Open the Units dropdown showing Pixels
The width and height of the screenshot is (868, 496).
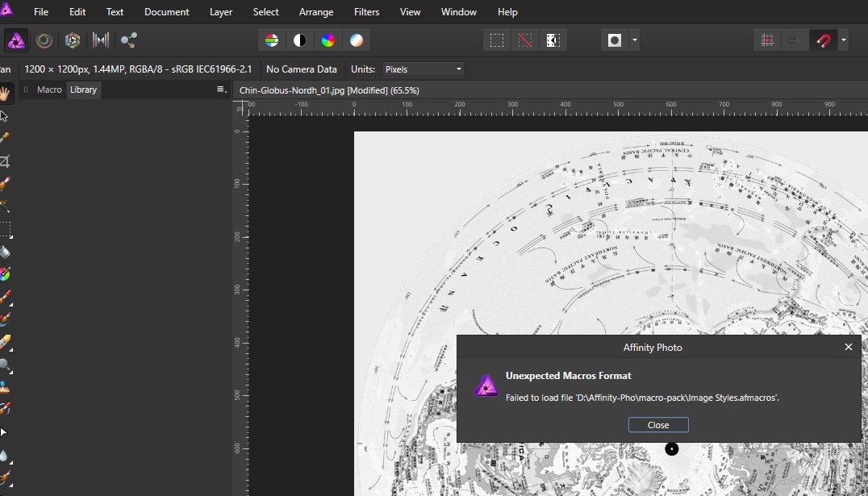click(424, 69)
